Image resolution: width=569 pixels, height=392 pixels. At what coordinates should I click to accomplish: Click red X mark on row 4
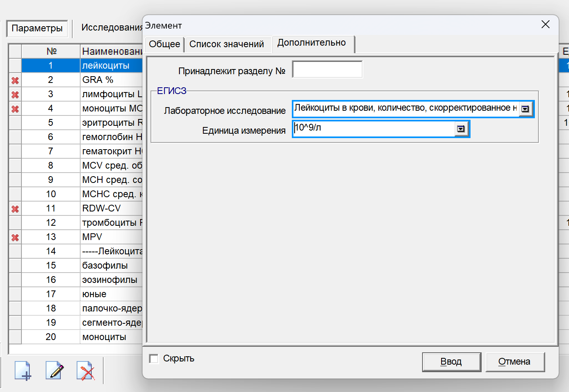15,109
